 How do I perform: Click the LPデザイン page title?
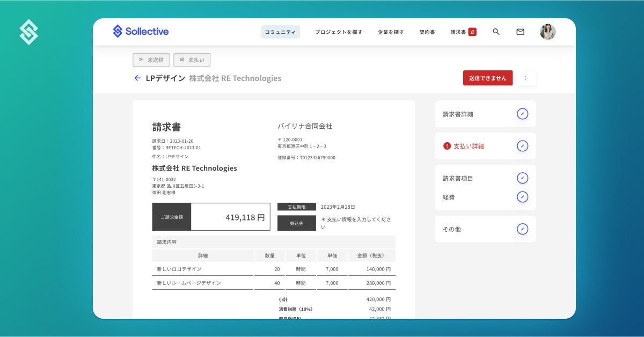pyautogui.click(x=165, y=78)
